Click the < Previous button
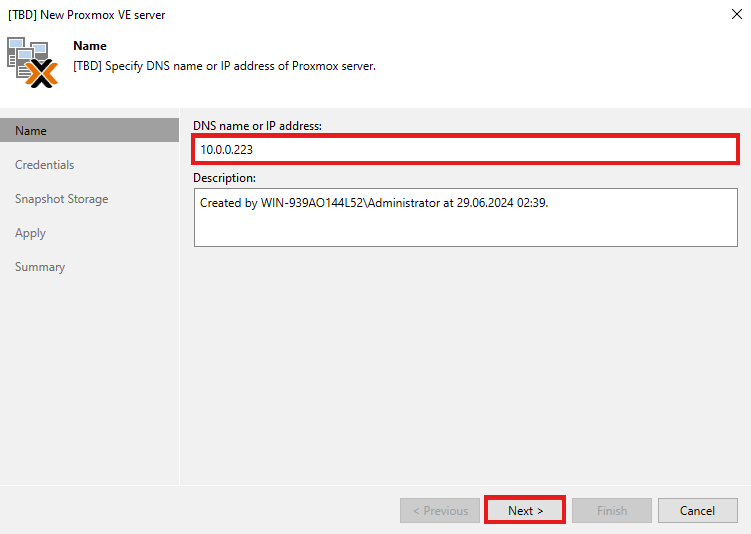Image resolution: width=751 pixels, height=534 pixels. [x=440, y=510]
